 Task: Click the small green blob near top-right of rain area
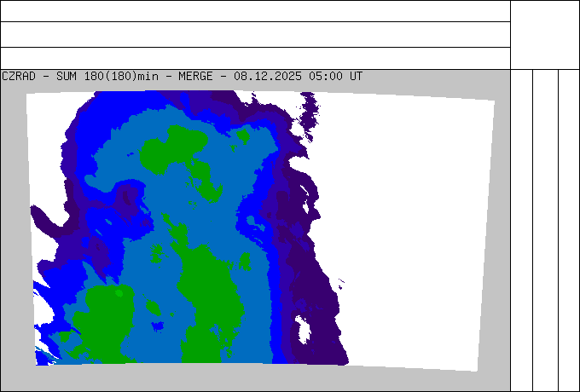[243, 135]
